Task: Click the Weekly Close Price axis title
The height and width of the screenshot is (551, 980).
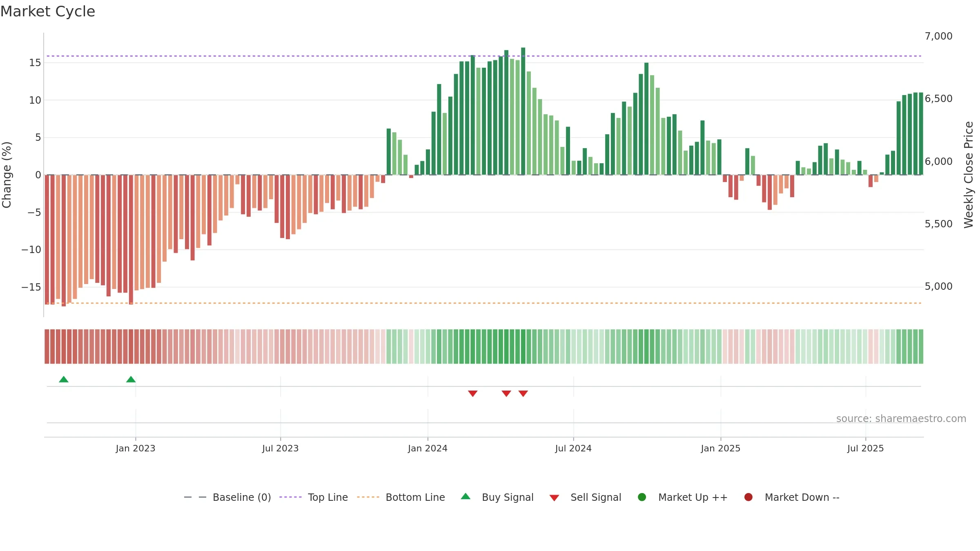Action: point(969,175)
